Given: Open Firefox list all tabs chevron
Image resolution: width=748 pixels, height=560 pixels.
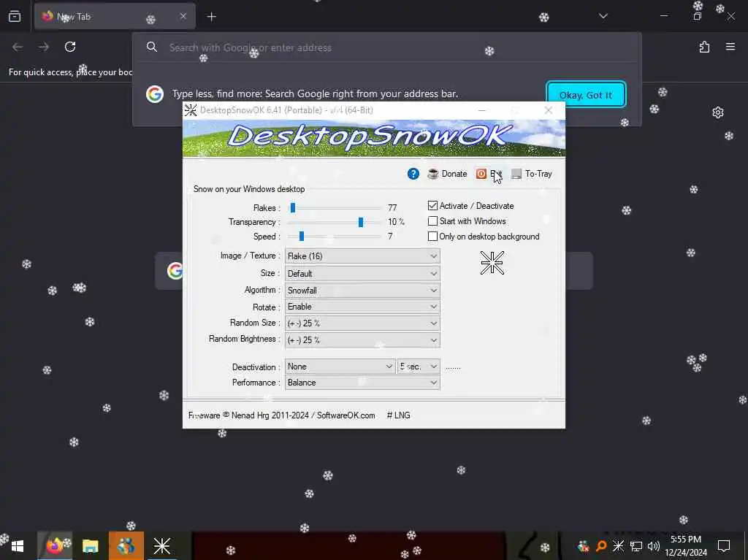Looking at the screenshot, I should click(603, 16).
